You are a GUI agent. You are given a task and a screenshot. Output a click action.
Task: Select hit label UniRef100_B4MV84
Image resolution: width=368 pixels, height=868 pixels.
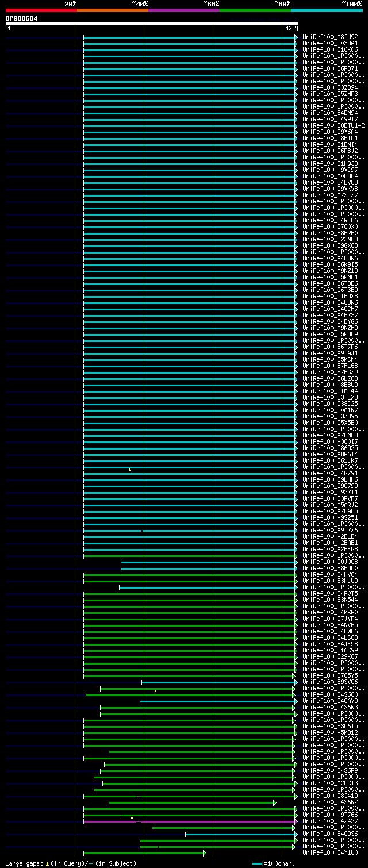[330, 575]
